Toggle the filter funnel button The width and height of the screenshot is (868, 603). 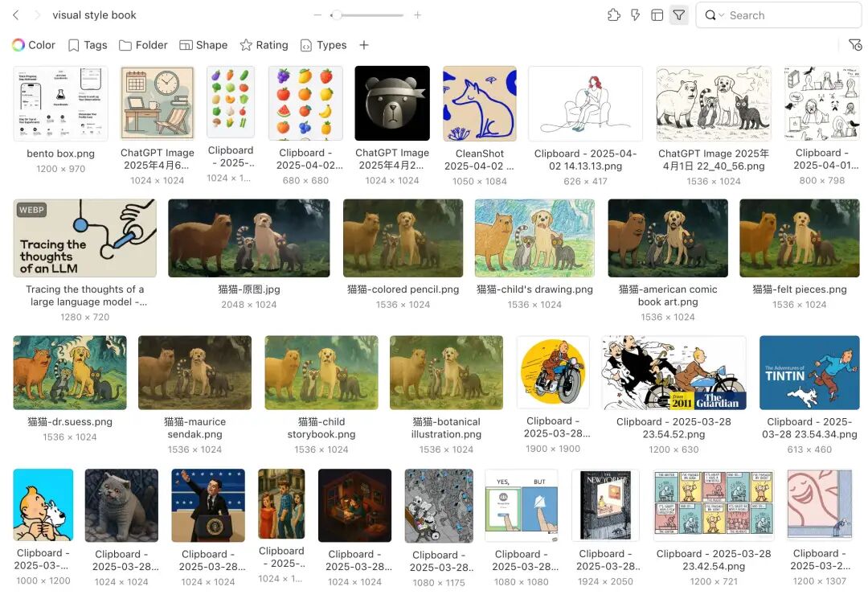click(678, 15)
